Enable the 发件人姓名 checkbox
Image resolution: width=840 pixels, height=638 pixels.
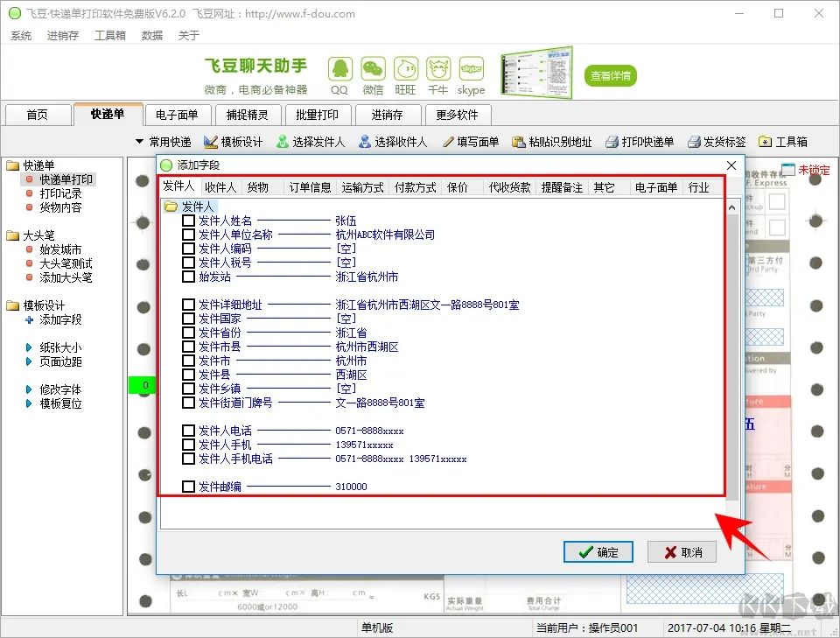click(x=188, y=220)
